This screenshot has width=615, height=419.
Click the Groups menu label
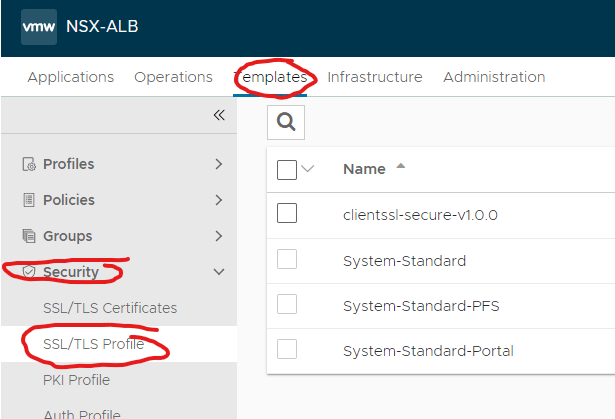point(67,236)
